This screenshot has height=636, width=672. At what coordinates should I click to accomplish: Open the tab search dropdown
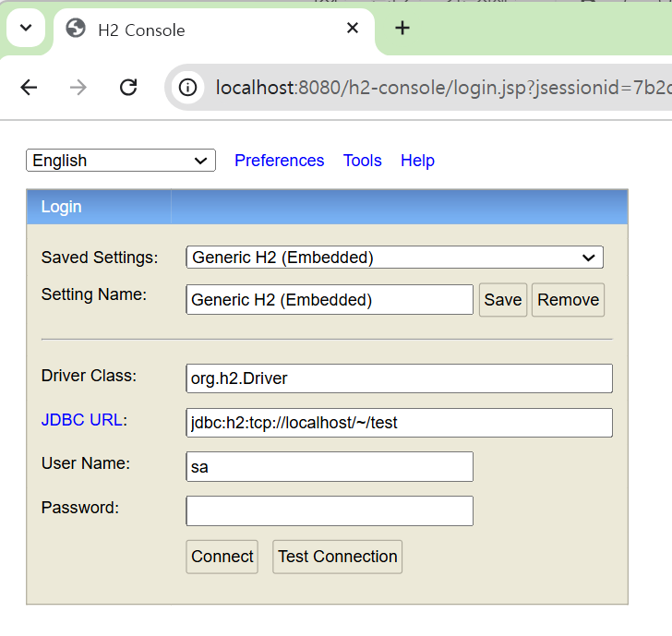[26, 29]
